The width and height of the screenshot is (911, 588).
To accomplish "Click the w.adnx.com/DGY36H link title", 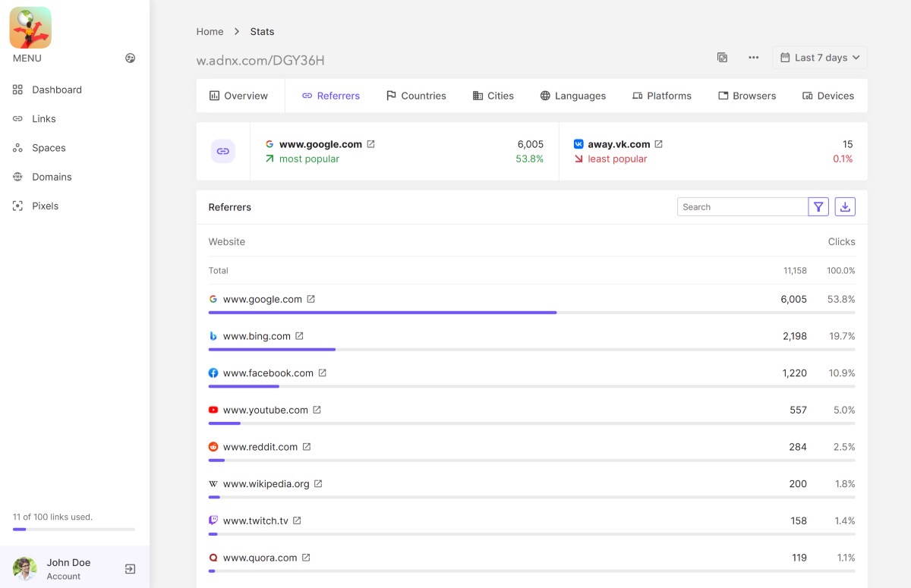I will coord(260,61).
